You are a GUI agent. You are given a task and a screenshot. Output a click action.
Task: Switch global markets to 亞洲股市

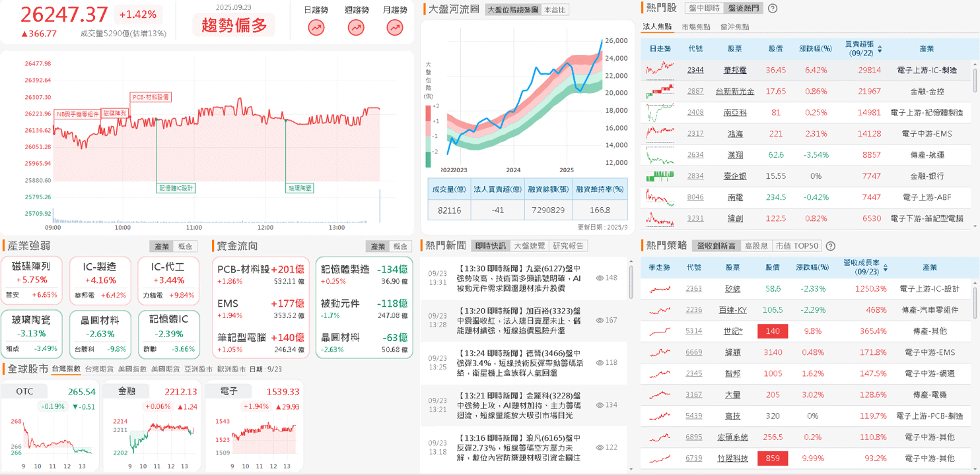click(198, 369)
